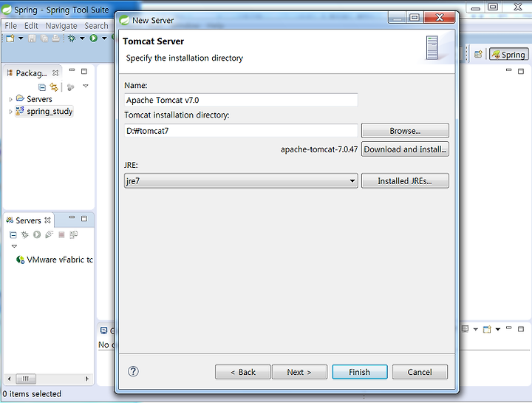The image size is (532, 403).
Task: Click debug-mode server icon in Servers view
Action: pyautogui.click(x=25, y=234)
